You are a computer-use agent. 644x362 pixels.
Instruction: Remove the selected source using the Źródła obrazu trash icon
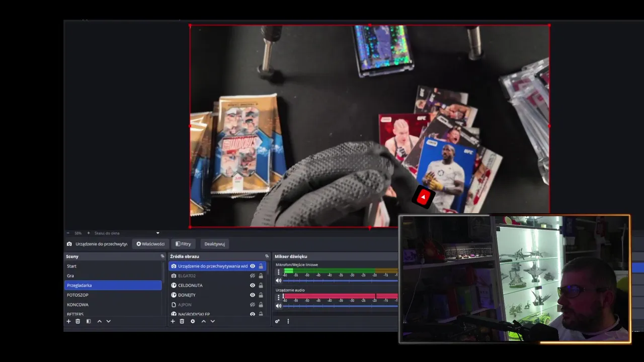tap(182, 321)
